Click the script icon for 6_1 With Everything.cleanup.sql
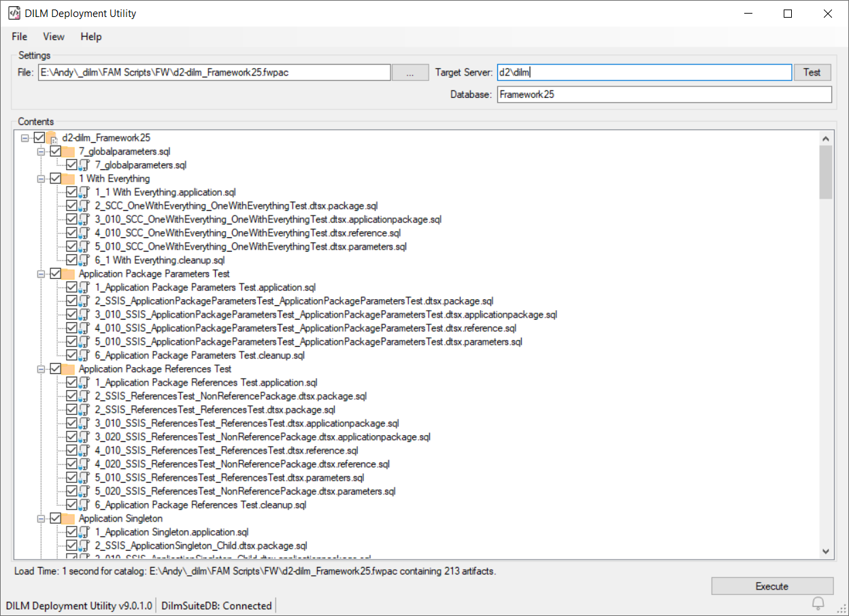 [84, 260]
